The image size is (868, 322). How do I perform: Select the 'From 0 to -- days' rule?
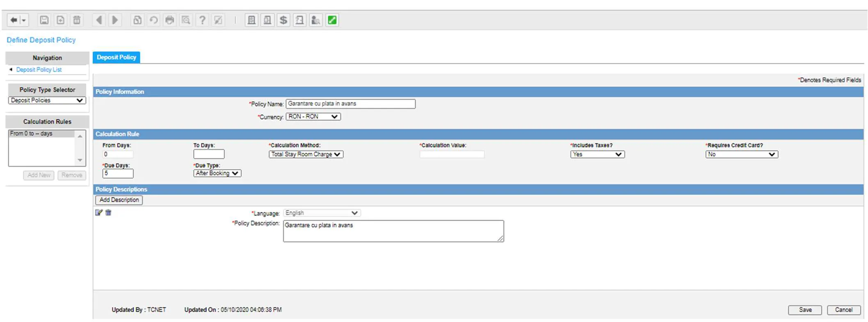41,133
